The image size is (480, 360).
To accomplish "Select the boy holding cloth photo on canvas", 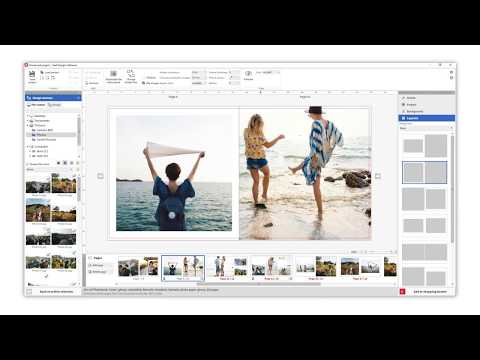I will tap(174, 173).
